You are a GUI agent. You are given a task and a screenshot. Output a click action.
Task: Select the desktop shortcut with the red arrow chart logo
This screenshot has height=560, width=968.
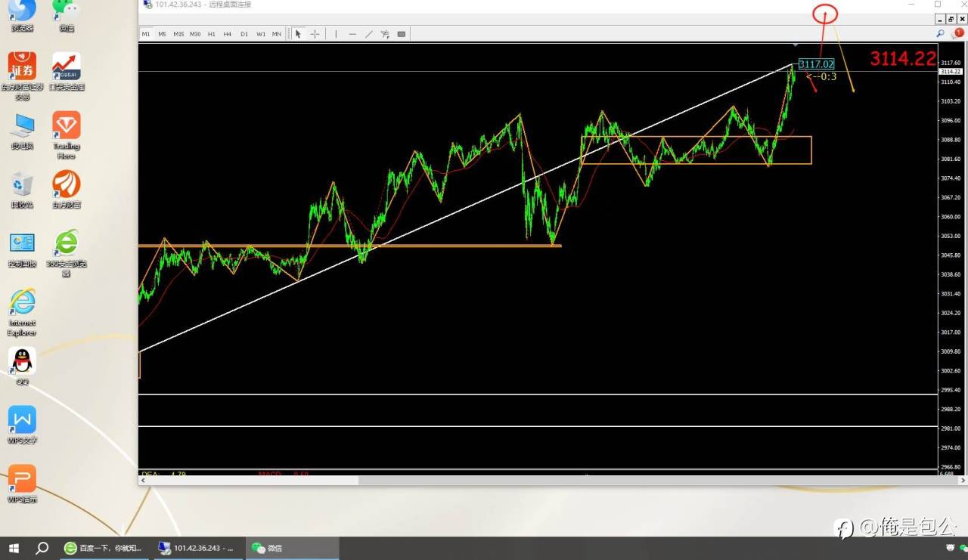tap(67, 71)
